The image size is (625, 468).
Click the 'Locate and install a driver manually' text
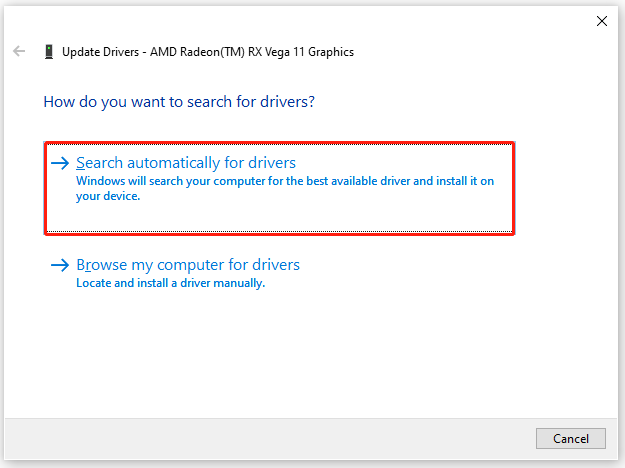coord(171,283)
